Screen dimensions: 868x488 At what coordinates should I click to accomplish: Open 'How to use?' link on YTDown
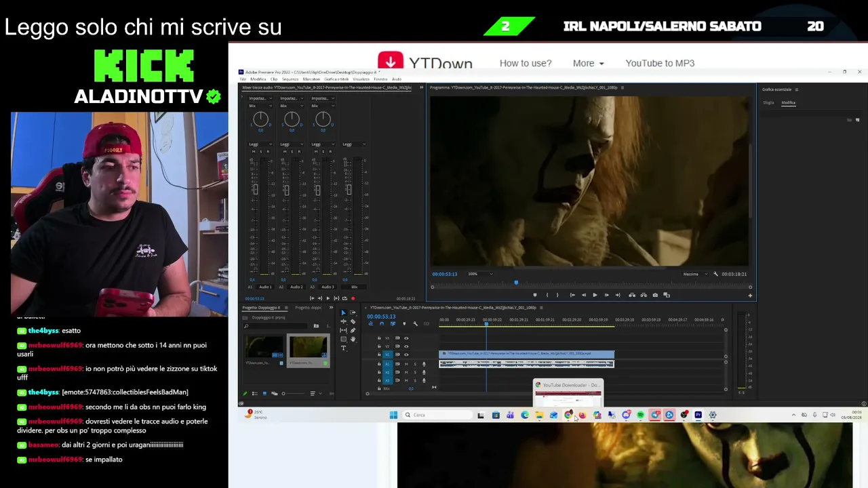pos(526,63)
